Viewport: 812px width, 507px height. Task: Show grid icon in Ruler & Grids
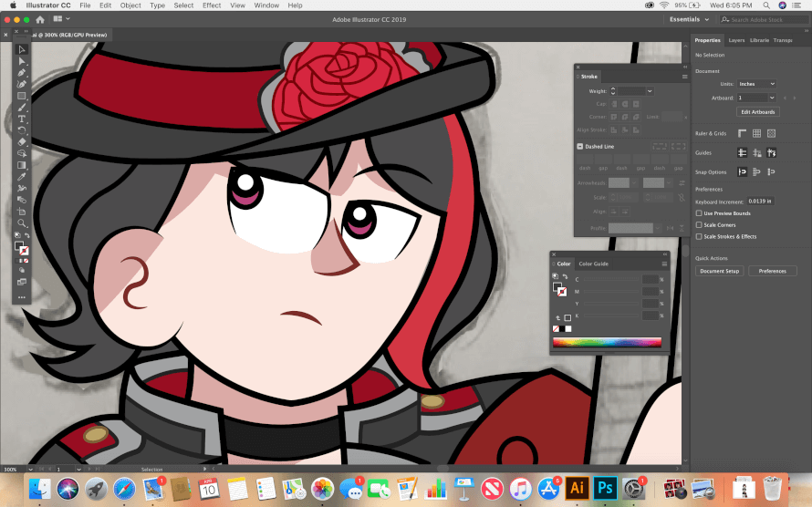coord(756,133)
